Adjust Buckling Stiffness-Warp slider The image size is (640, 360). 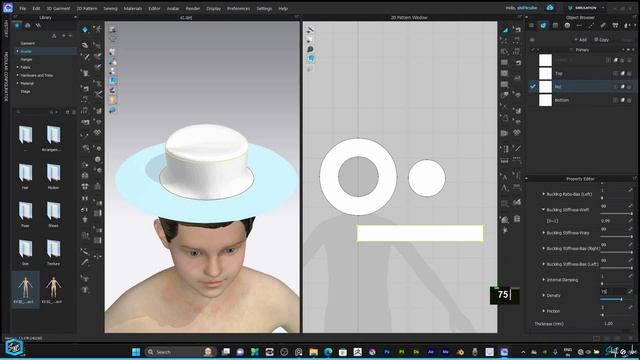point(617,237)
